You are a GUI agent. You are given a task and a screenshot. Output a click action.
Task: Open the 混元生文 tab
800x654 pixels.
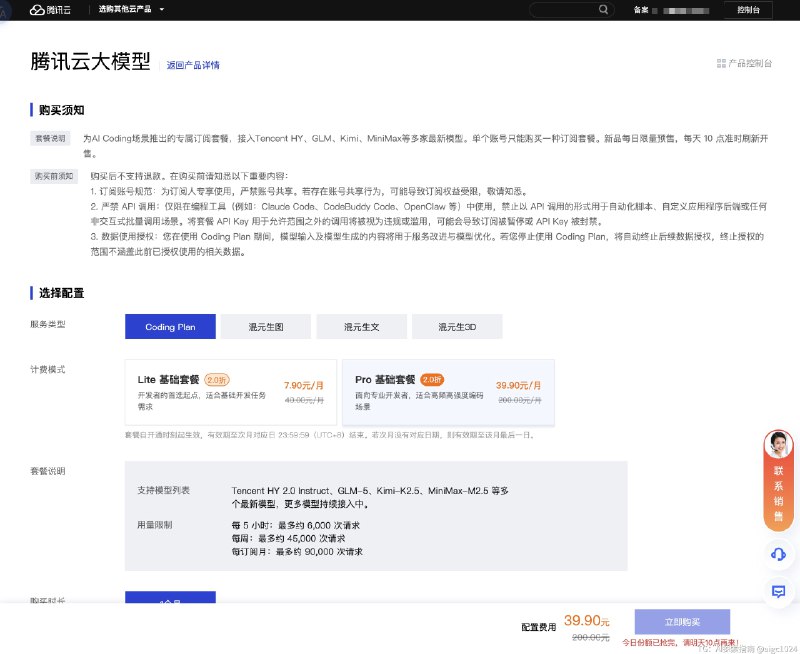point(361,326)
